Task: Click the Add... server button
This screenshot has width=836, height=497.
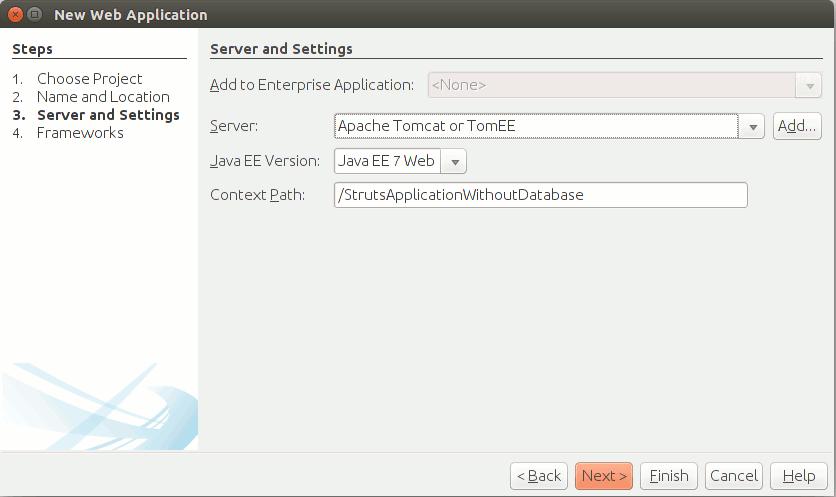Action: pos(797,126)
